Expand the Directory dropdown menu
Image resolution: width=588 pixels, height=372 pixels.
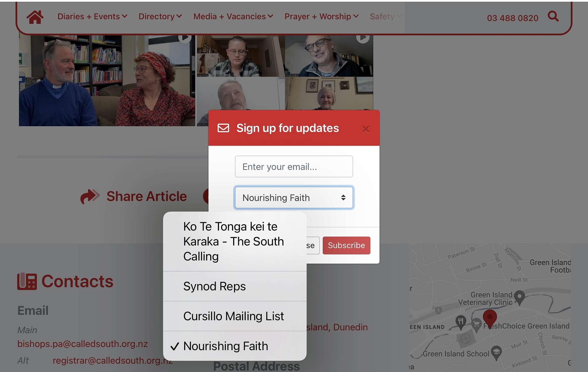(160, 16)
